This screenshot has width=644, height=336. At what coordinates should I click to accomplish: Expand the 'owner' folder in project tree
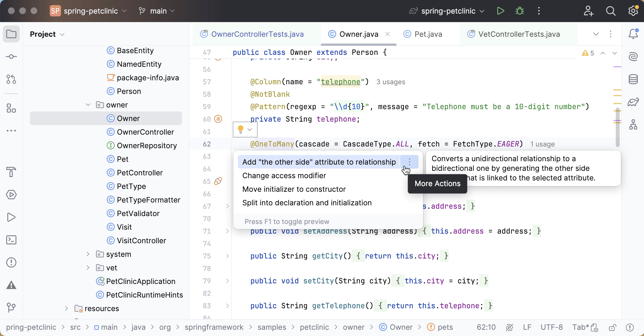click(89, 104)
